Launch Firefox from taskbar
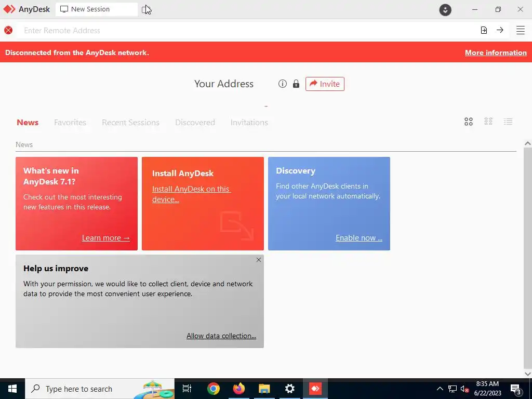 pos(239,389)
